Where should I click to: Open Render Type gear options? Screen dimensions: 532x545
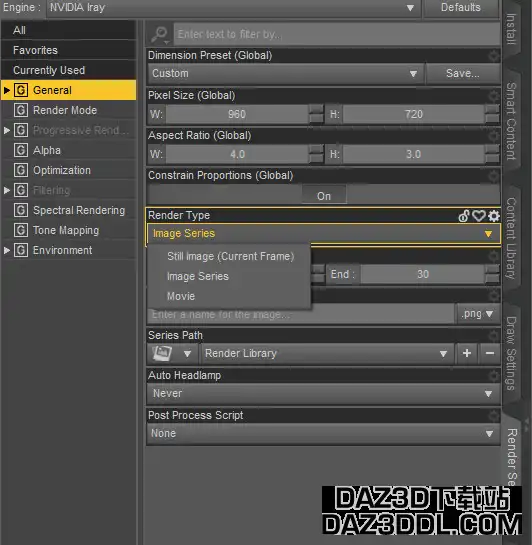(x=493, y=216)
